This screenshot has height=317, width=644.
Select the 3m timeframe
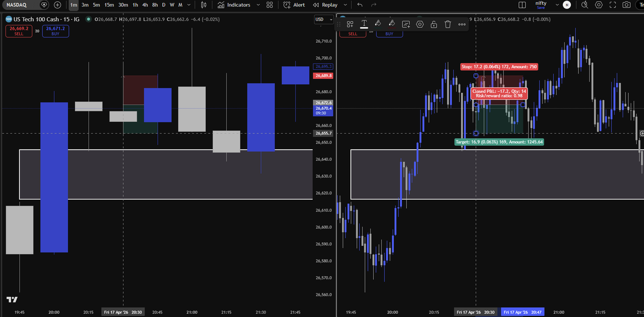coord(85,5)
